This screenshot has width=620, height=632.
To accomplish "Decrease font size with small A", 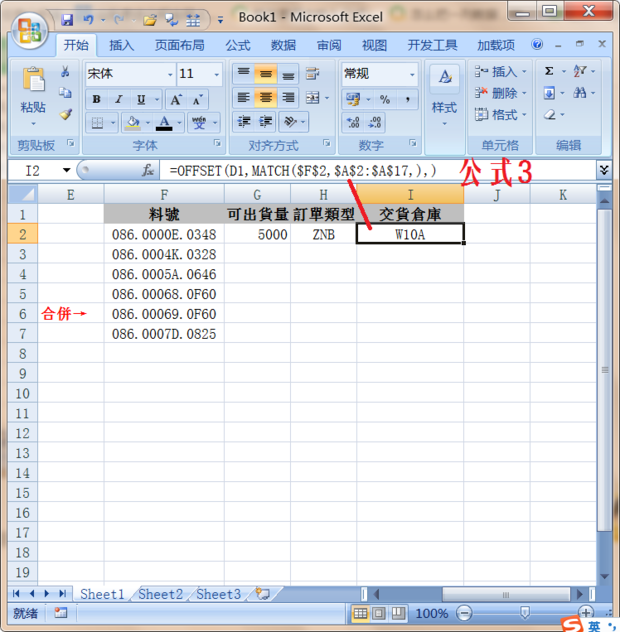I will (198, 100).
